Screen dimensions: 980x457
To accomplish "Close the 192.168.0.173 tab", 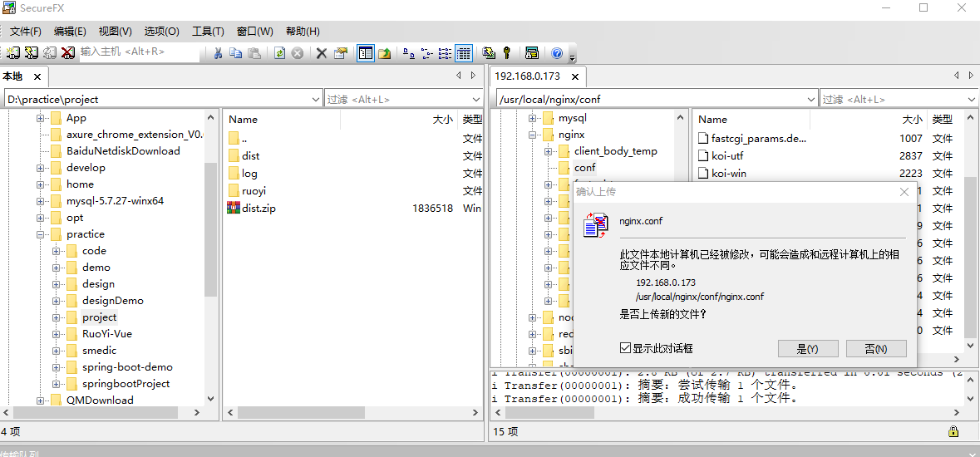I will point(575,77).
